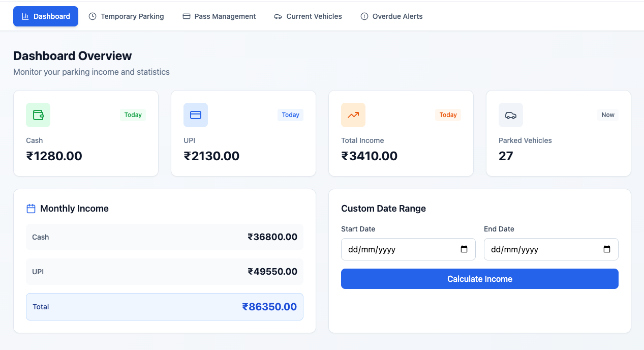Viewport: 644px width, 350px height.
Task: Click the Monthly Income heading text
Action: tap(74, 209)
